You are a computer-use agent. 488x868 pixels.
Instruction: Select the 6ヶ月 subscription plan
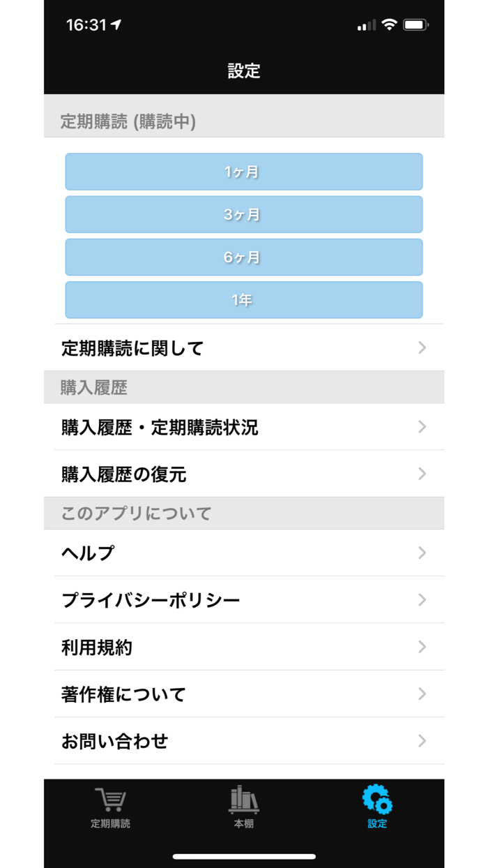click(244, 257)
